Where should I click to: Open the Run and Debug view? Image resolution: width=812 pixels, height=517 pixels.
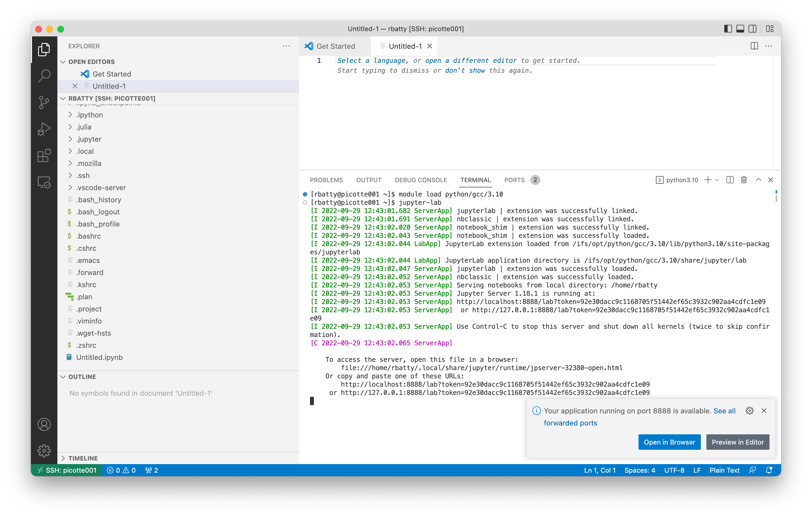pyautogui.click(x=44, y=129)
